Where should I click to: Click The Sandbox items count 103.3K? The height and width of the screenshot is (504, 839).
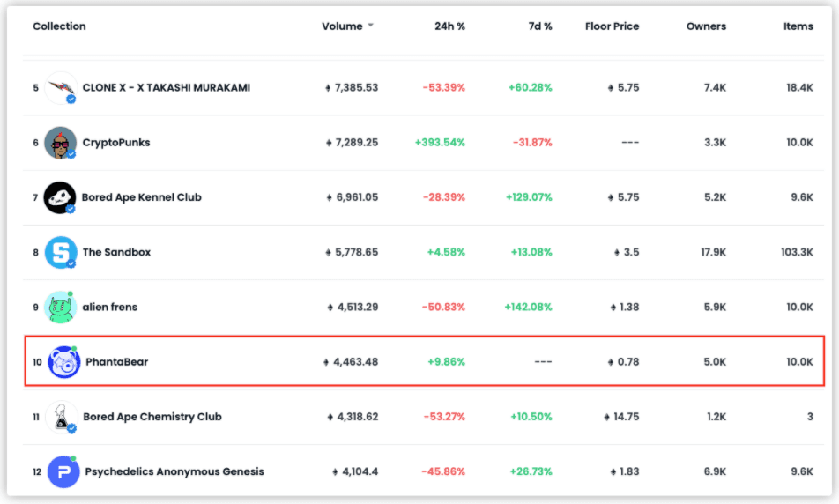tap(797, 252)
